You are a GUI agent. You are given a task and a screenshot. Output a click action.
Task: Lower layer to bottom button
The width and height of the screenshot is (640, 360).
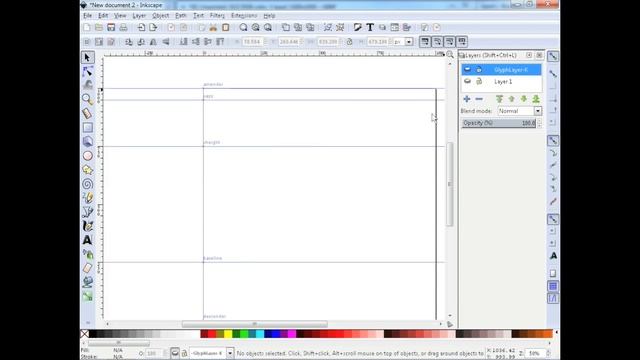pos(536,99)
